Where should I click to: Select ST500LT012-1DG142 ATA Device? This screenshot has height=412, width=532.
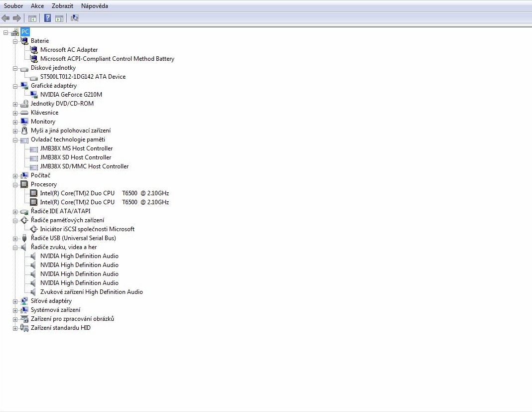click(x=83, y=77)
